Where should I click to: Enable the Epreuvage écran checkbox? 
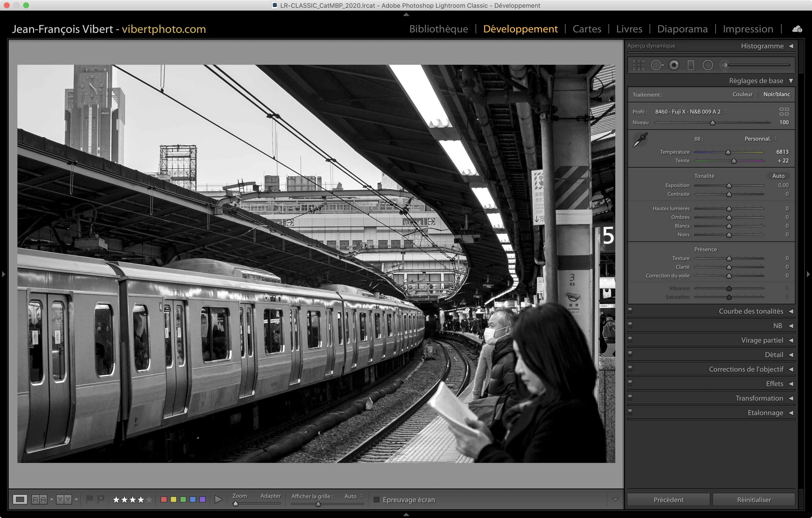pos(376,499)
